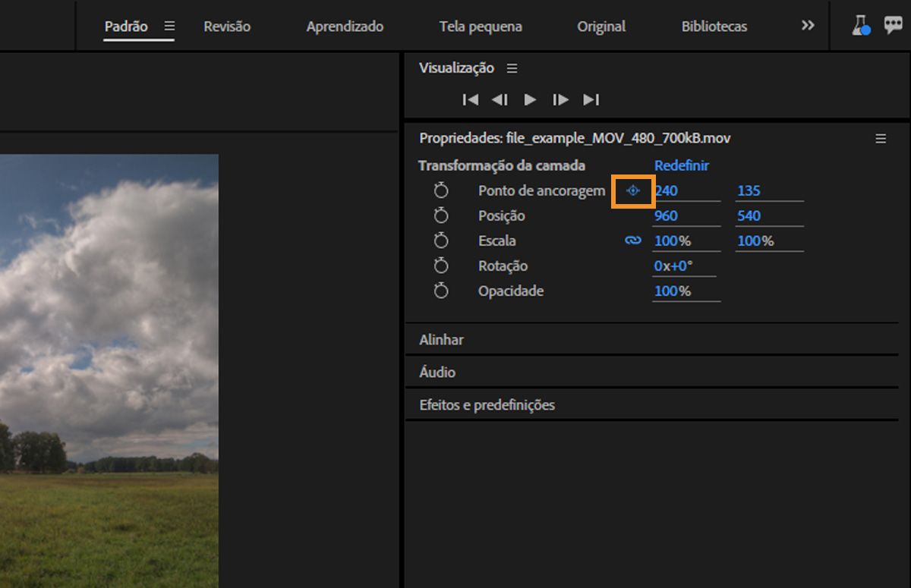The width and height of the screenshot is (911, 588).
Task: Click the cloud landscape video preview
Action: (x=109, y=371)
